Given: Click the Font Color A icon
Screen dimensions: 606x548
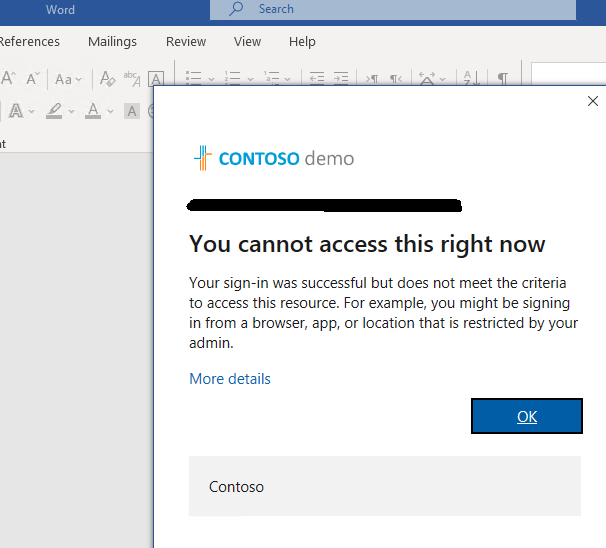Looking at the screenshot, I should [x=93, y=111].
